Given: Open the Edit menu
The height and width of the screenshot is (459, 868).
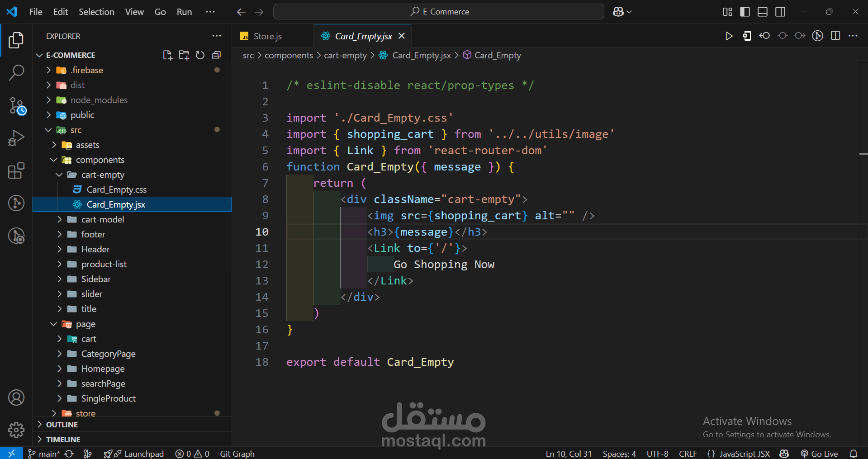Looking at the screenshot, I should pyautogui.click(x=61, y=12).
